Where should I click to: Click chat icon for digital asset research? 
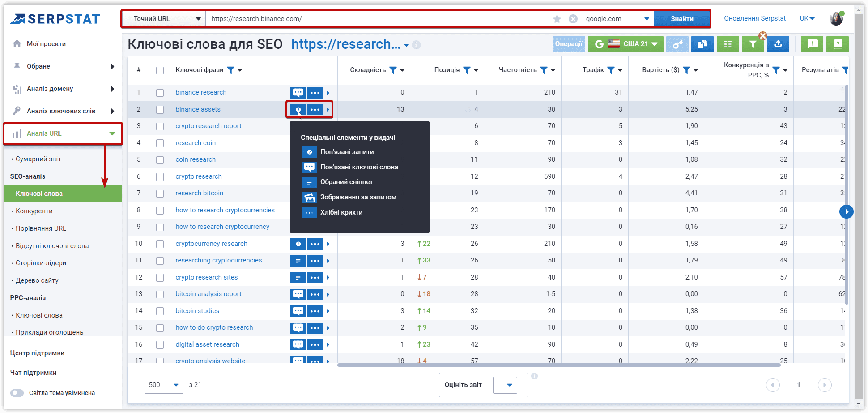298,344
